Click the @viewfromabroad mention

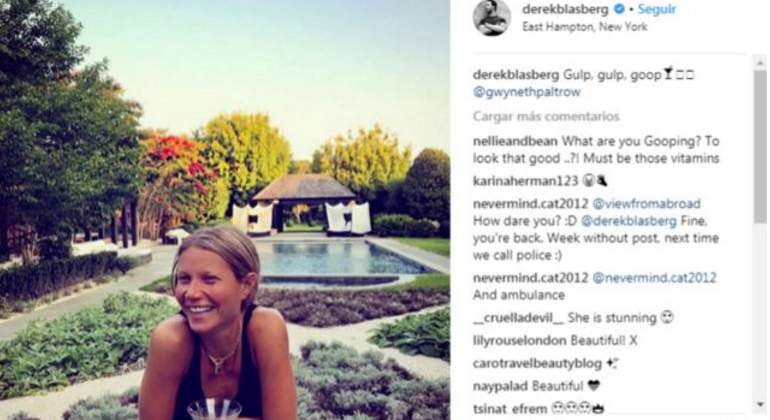(646, 203)
